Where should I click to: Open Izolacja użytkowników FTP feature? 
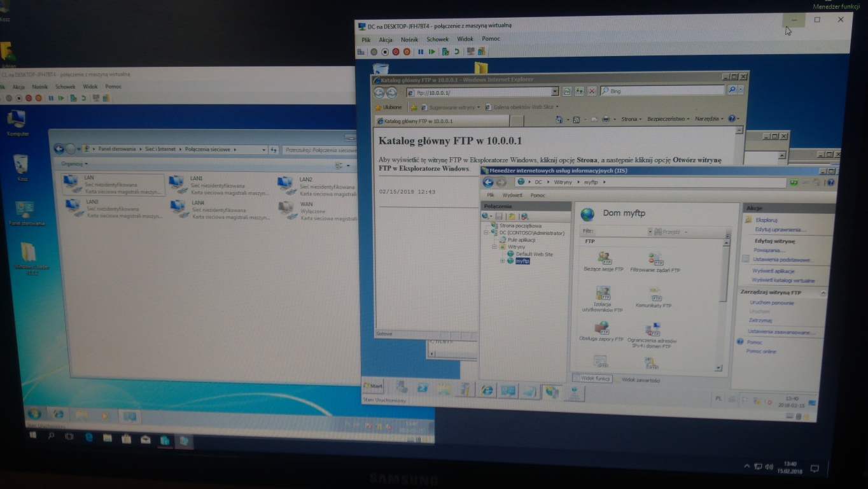[602, 299]
